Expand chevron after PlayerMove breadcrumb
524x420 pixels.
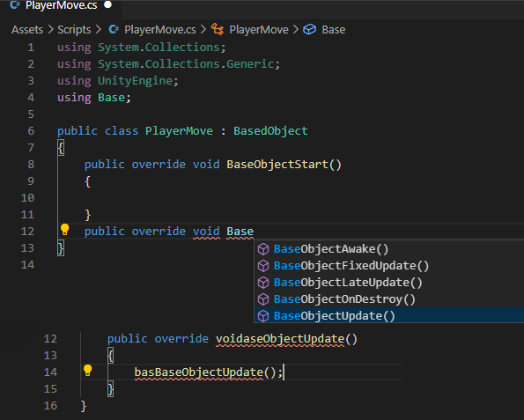[296, 30]
